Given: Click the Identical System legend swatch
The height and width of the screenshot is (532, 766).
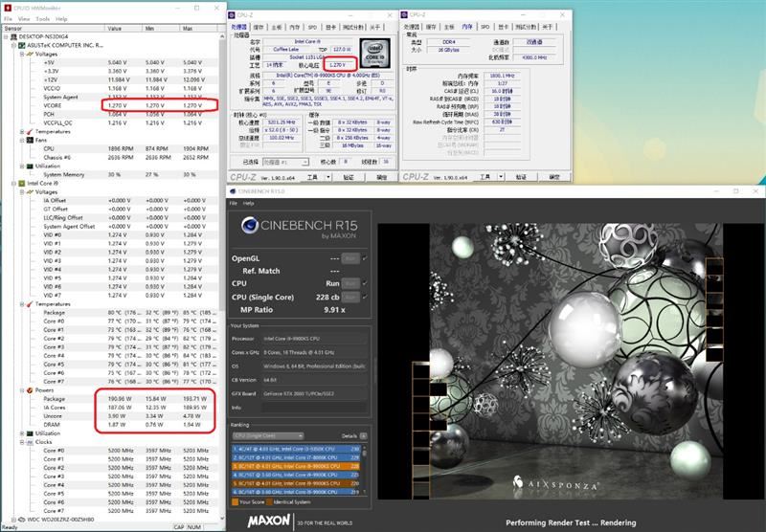Looking at the screenshot, I should pyautogui.click(x=269, y=501).
